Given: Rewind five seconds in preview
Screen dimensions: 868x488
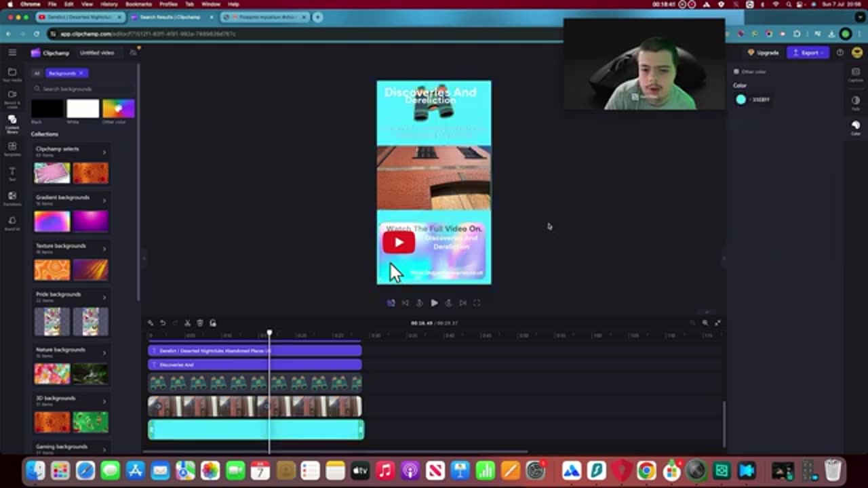Looking at the screenshot, I should pyautogui.click(x=419, y=303).
